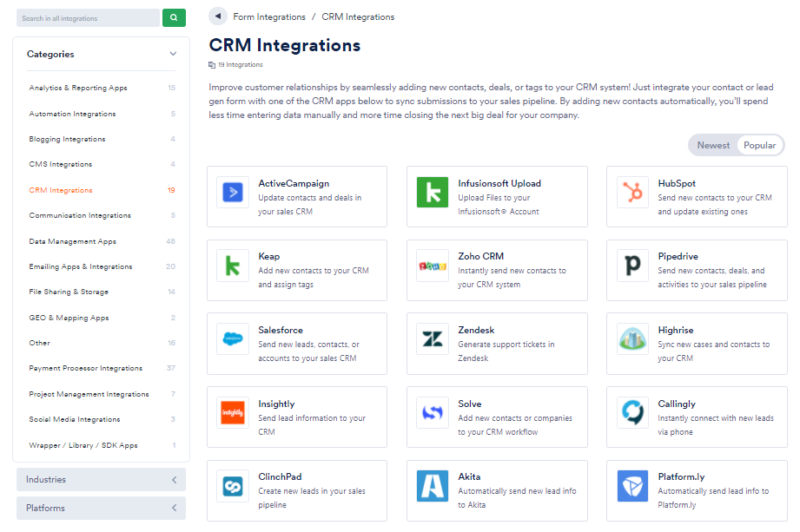Click Keap's 'Add new contacts' description

pyautogui.click(x=314, y=277)
